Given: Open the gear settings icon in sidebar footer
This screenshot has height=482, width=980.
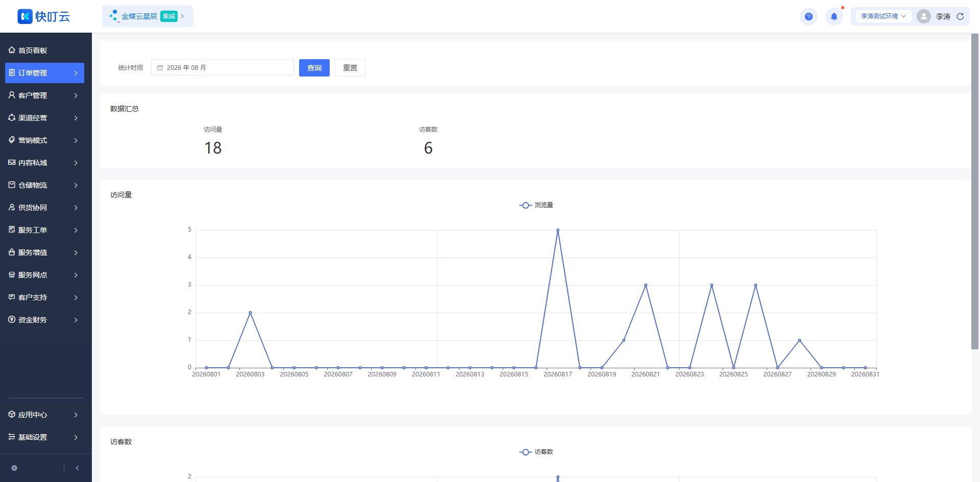Looking at the screenshot, I should [14, 468].
